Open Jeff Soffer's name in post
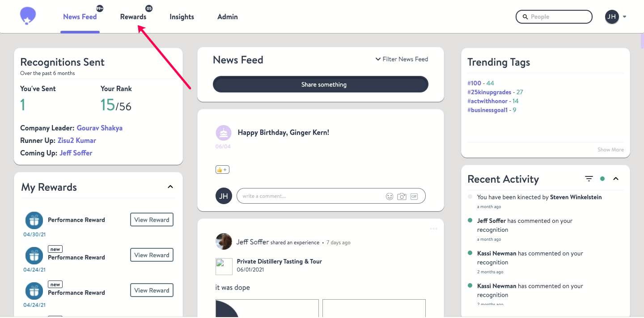644x318 pixels. click(253, 242)
